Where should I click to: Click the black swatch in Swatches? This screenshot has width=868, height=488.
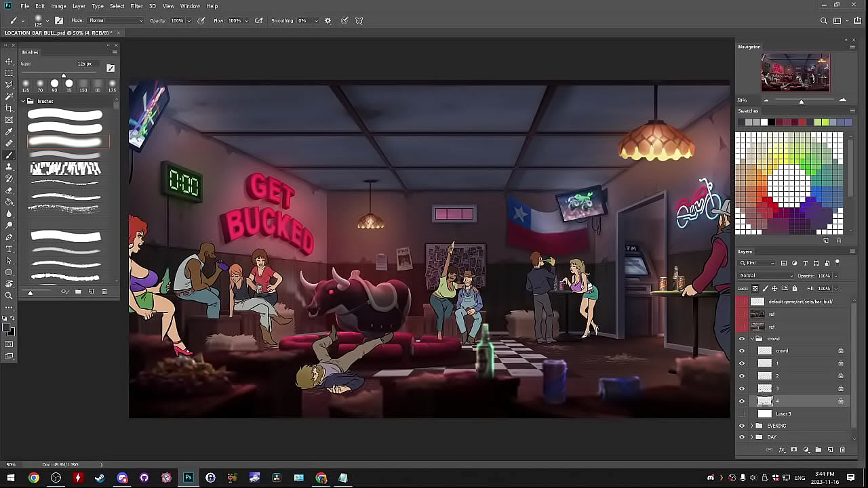pos(772,122)
